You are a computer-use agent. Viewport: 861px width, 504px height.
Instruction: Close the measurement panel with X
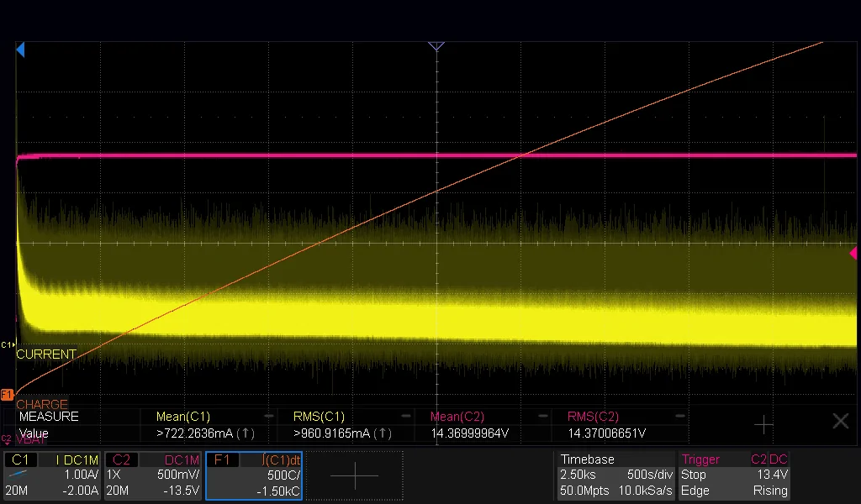[840, 421]
